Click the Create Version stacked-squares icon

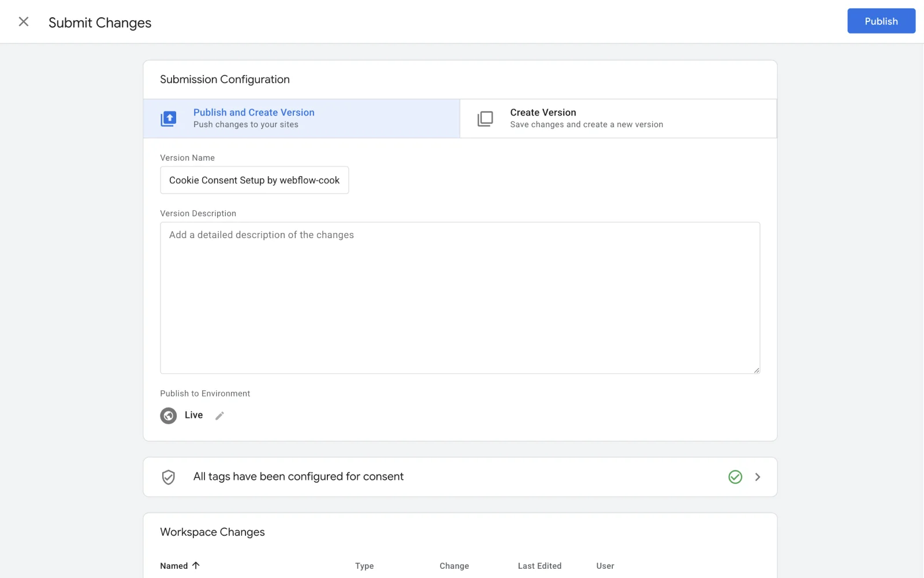[x=485, y=118]
